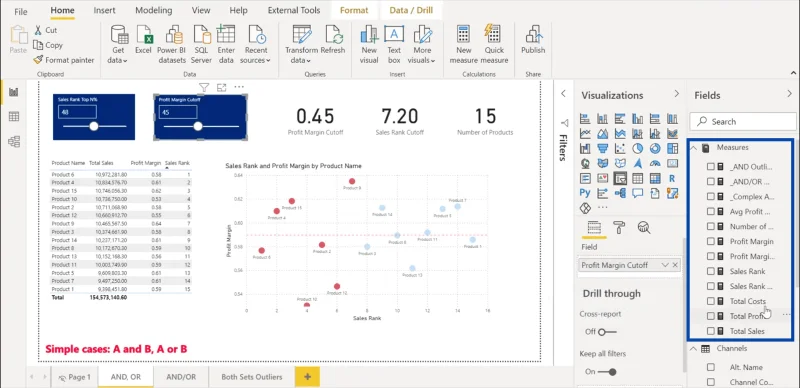
Task: Click the visual header filter funnel icon
Action: 204,88
